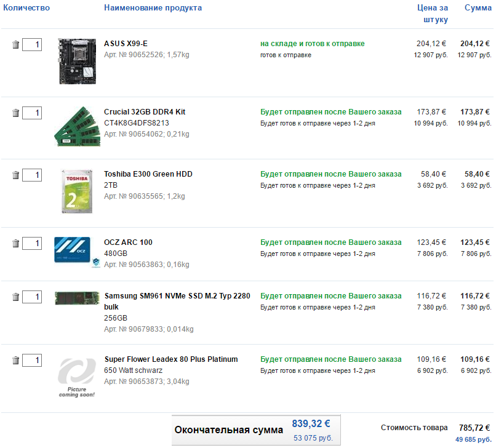Click Crucial row 'Будет отправлен после Вашего заказа'
496x448 pixels.
click(x=331, y=112)
